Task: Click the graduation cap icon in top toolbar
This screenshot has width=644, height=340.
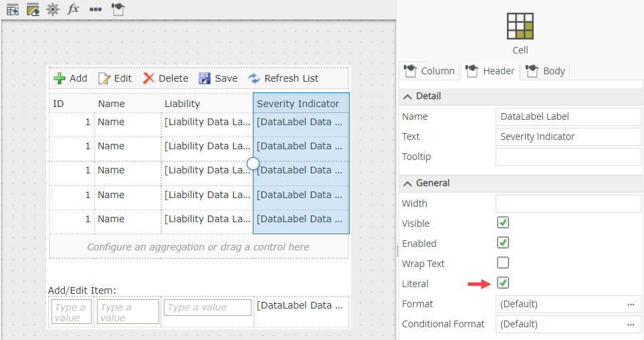Action: 118,9
